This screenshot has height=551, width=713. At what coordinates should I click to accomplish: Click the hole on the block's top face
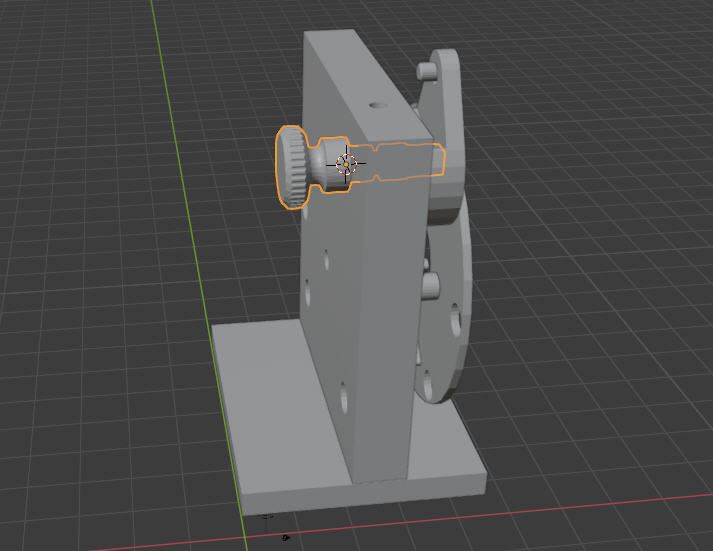pos(378,105)
